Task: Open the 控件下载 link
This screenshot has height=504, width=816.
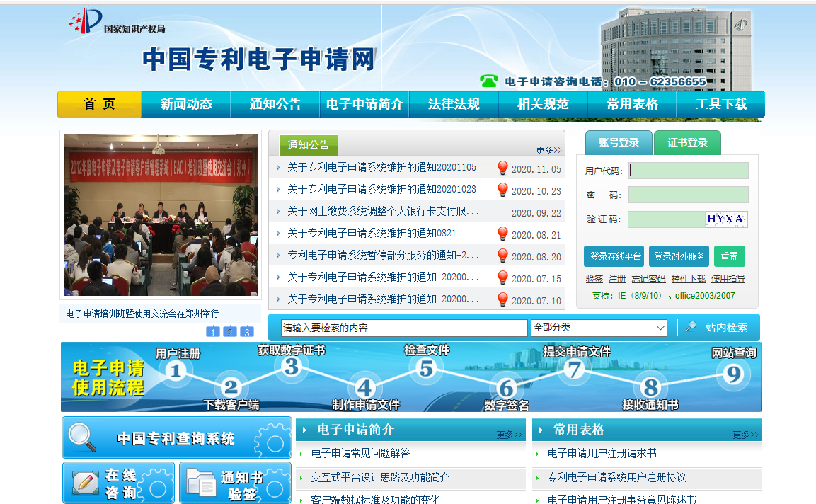Action: [688, 279]
